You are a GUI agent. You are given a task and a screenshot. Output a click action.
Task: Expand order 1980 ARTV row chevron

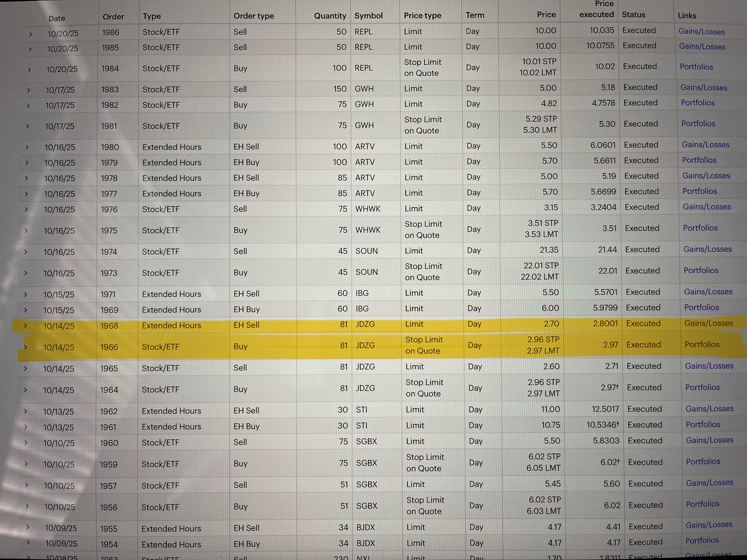pyautogui.click(x=27, y=148)
